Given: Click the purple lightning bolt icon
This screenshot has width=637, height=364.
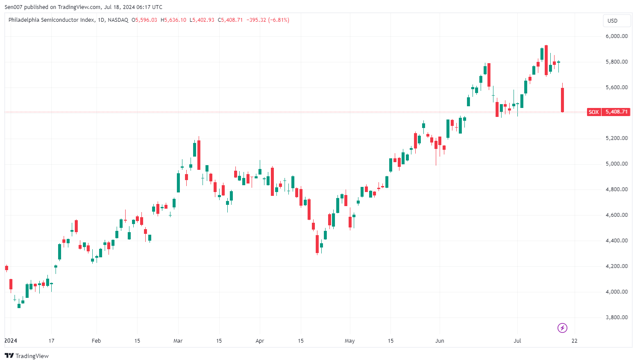Looking at the screenshot, I should pos(562,328).
